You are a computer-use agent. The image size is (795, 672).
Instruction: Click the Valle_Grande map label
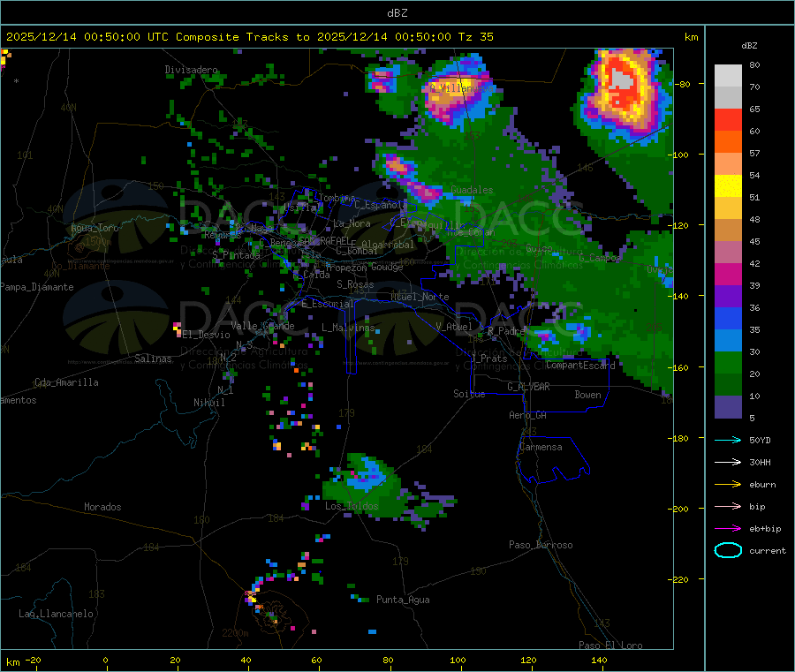(x=262, y=326)
